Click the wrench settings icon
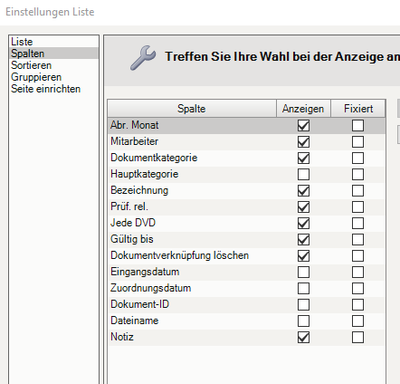Screen dimensions: 400x384 143,57
